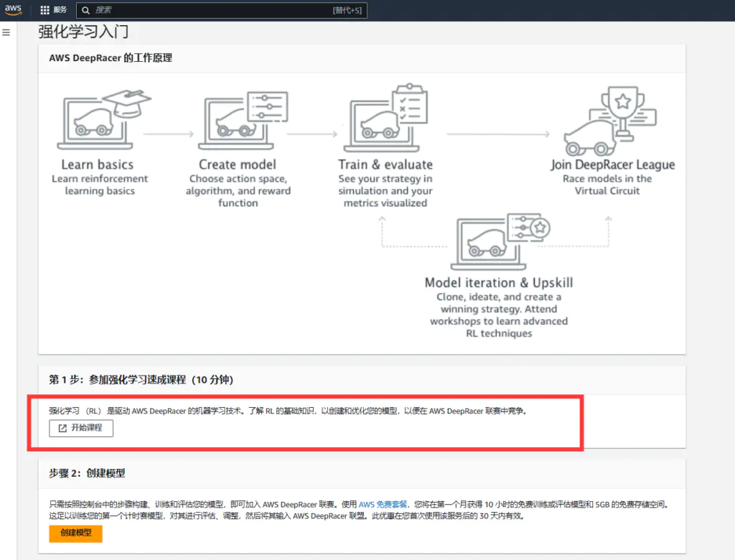Viewport: 735px width, 560px height.
Task: Click the AWS logo in the top bar
Action: pyautogui.click(x=13, y=9)
